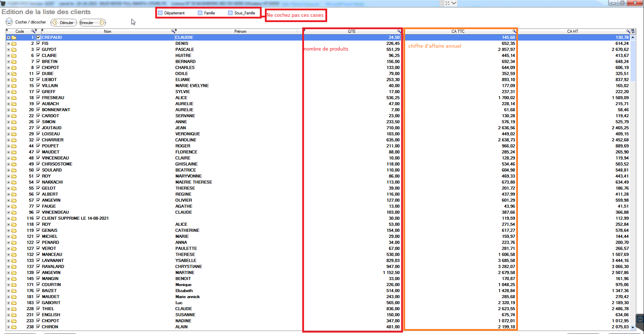
Task: Click the Cocher / décocher round icon
Action: click(x=9, y=22)
